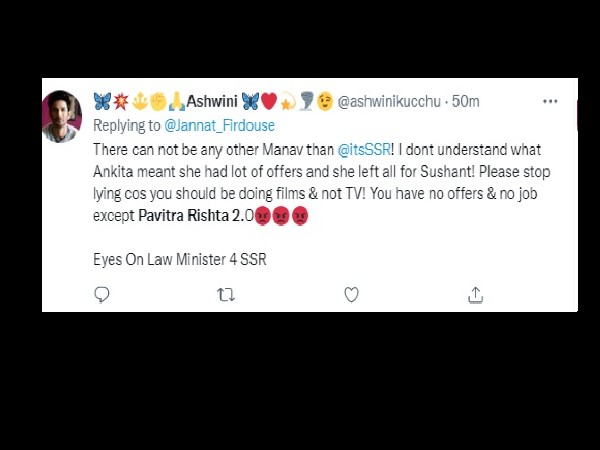600x450 pixels.
Task: Like the tweet with the heart icon
Action: [x=351, y=295]
